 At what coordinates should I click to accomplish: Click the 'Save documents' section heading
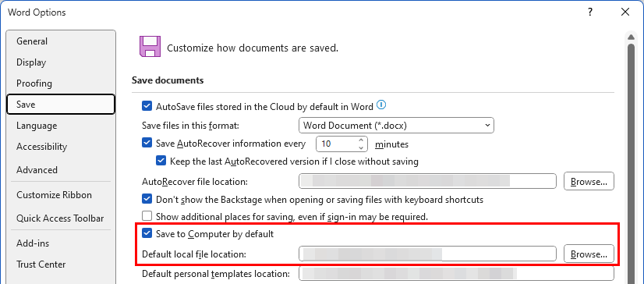pyautogui.click(x=168, y=80)
